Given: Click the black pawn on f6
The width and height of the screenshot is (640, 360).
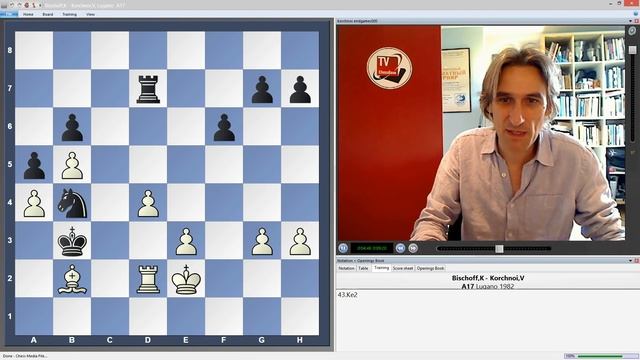Looking at the screenshot, I should pyautogui.click(x=224, y=127).
